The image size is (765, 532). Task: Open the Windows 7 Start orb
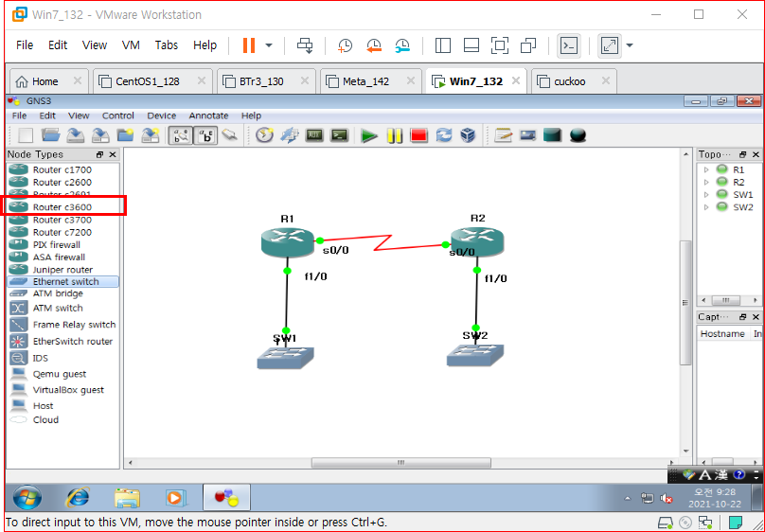(x=27, y=497)
